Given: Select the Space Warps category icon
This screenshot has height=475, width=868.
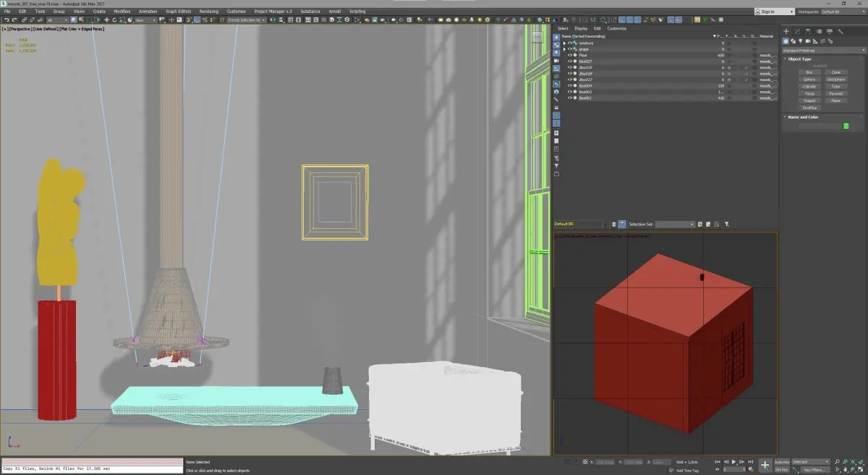Looking at the screenshot, I should coord(822,41).
